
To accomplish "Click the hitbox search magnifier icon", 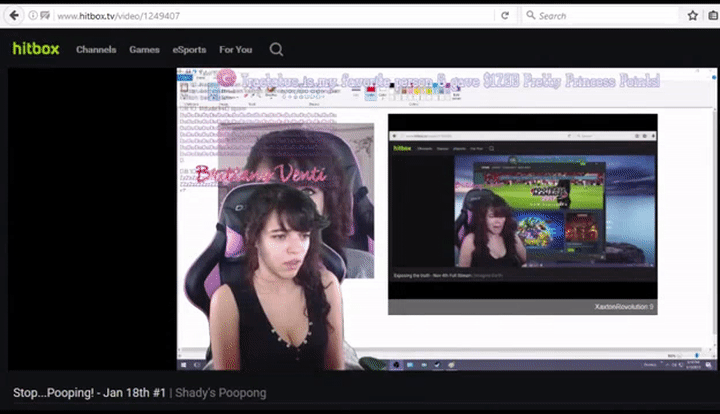I will pyautogui.click(x=276, y=50).
